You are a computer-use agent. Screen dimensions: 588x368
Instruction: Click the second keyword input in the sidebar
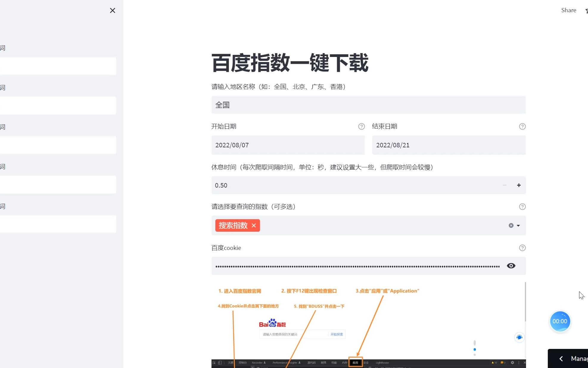click(58, 105)
